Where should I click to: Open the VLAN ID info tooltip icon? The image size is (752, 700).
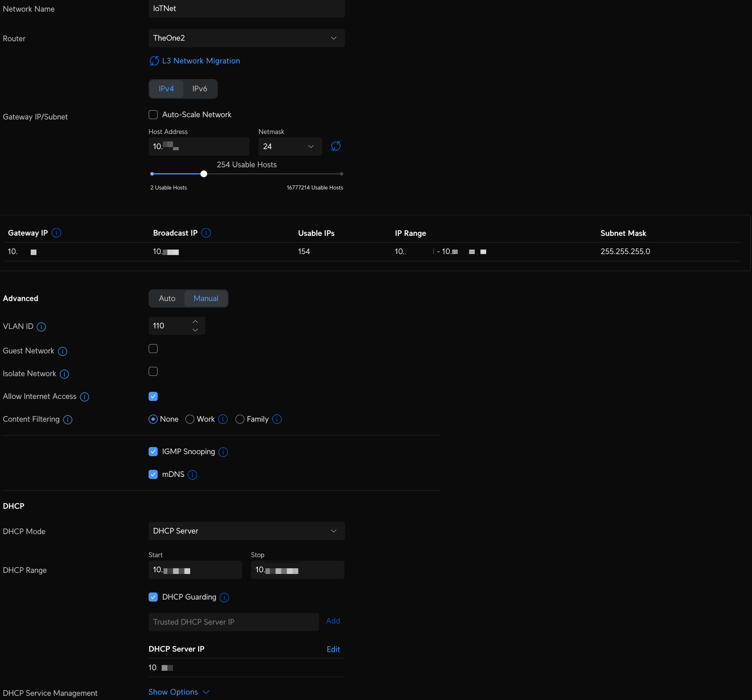coord(41,326)
